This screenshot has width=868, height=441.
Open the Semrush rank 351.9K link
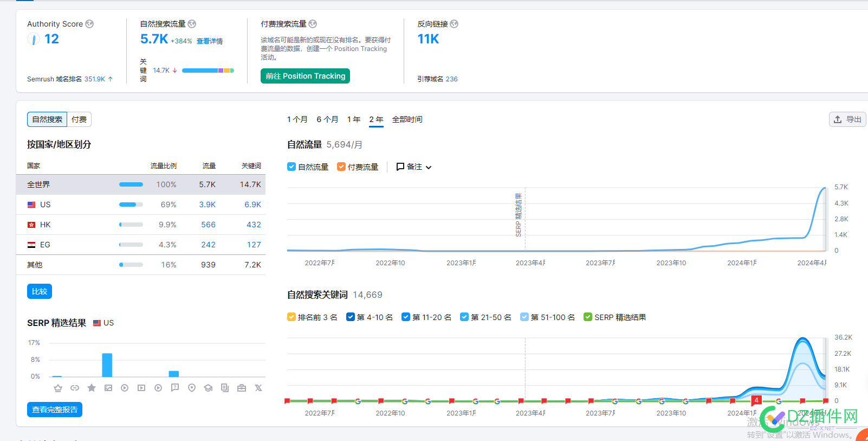click(95, 79)
